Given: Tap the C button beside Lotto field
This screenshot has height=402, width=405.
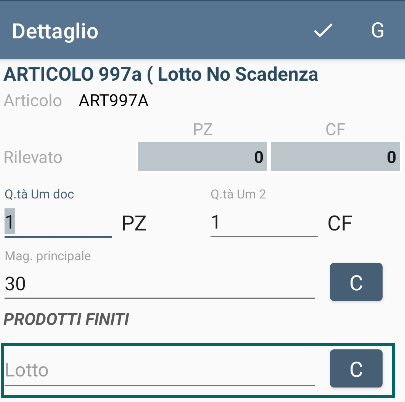Looking at the screenshot, I should click(x=356, y=368).
